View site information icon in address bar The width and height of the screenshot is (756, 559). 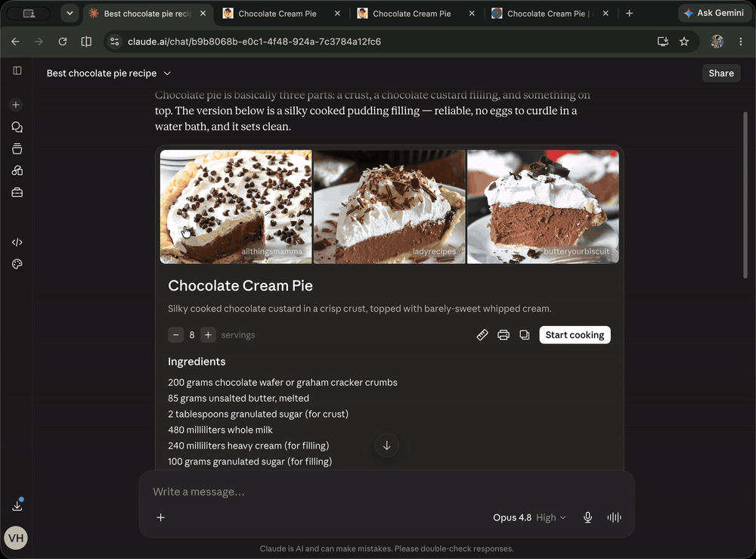click(x=115, y=42)
